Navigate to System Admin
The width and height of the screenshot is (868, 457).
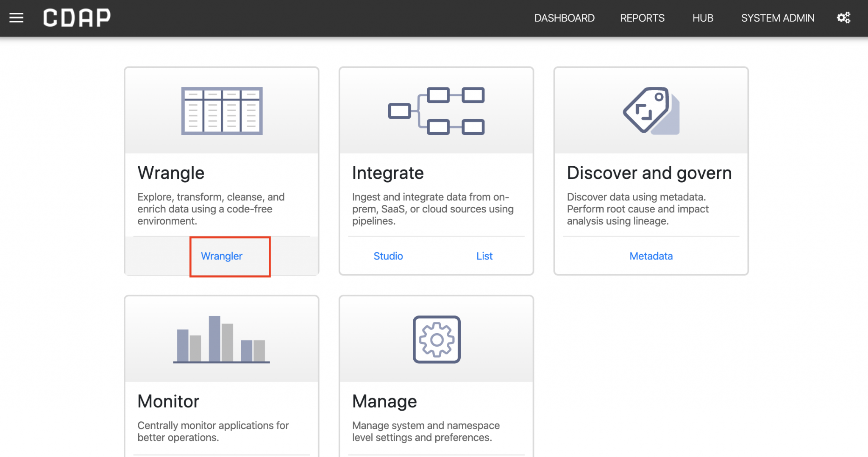pyautogui.click(x=777, y=18)
